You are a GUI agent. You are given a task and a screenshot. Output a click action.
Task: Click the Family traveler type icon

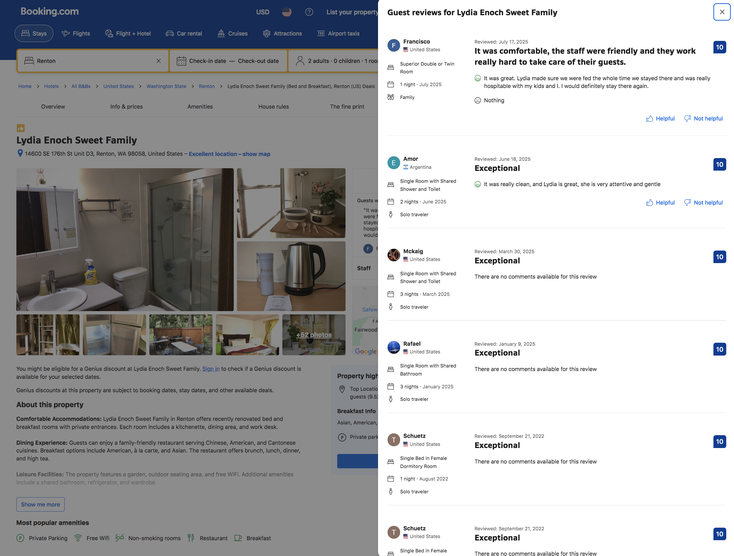click(390, 97)
